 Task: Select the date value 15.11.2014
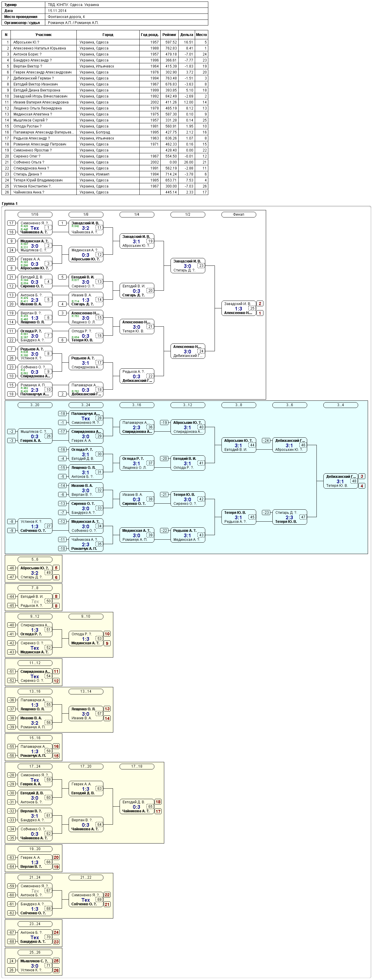[57, 11]
